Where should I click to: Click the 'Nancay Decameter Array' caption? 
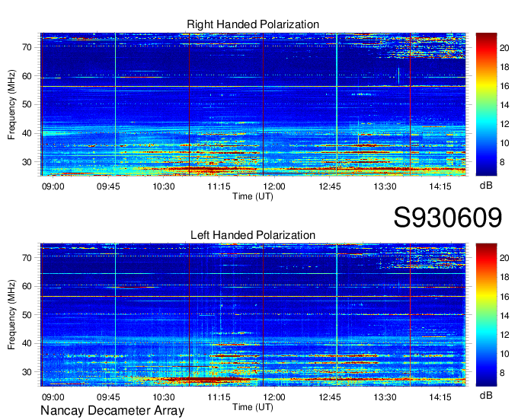pyautogui.click(x=112, y=410)
